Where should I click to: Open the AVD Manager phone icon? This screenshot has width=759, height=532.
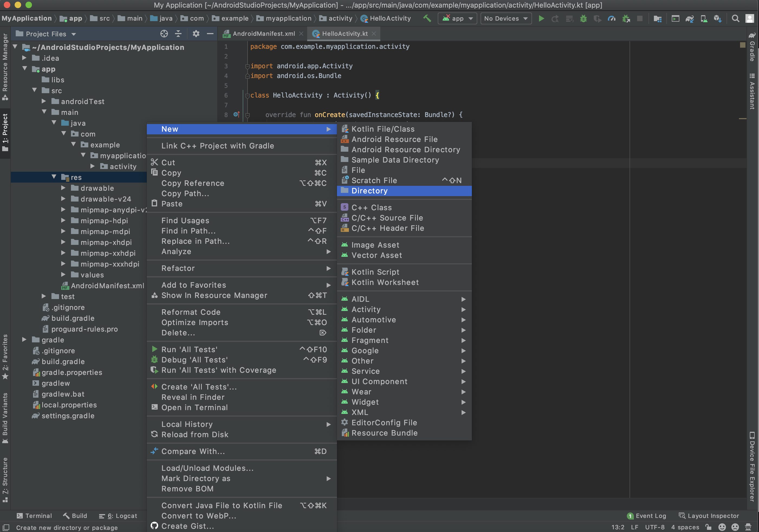703,18
